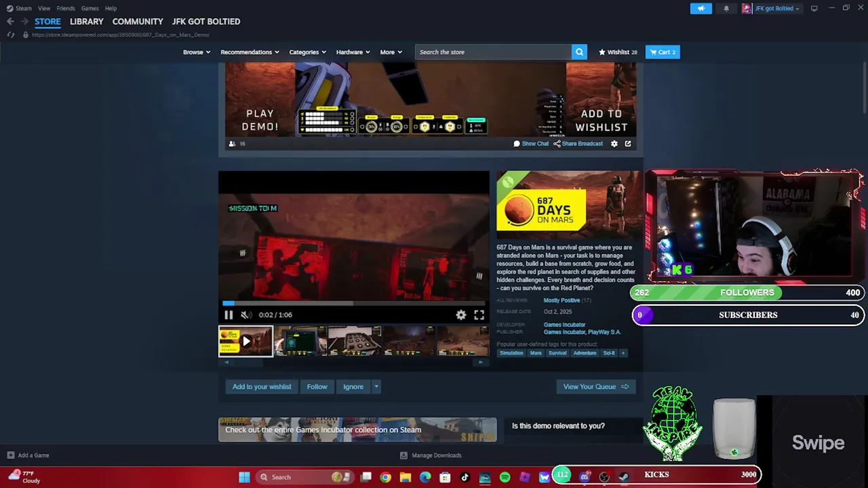The height and width of the screenshot is (488, 868).
Task: Open the Ignore options dropdown arrow
Action: click(x=376, y=386)
